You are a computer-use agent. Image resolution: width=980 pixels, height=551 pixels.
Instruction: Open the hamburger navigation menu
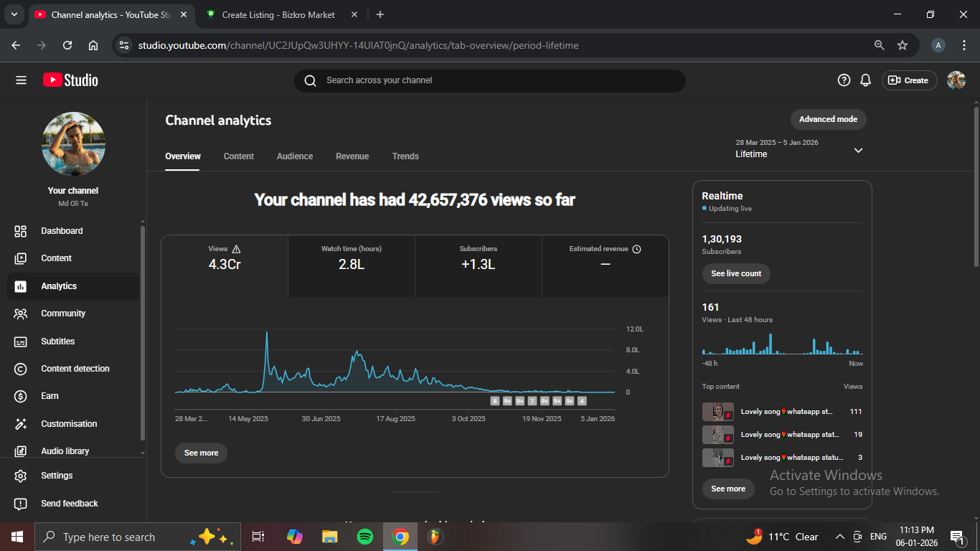click(21, 80)
